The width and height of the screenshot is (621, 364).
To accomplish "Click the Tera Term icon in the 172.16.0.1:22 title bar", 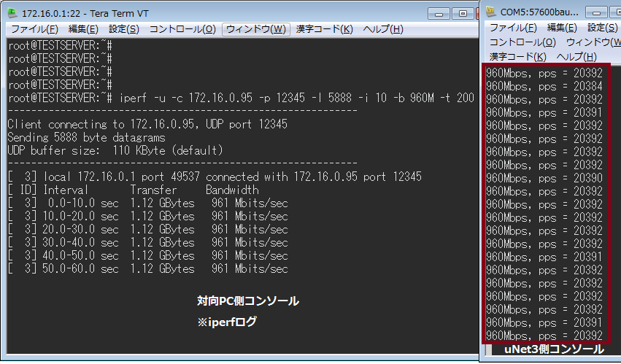I will [12, 12].
